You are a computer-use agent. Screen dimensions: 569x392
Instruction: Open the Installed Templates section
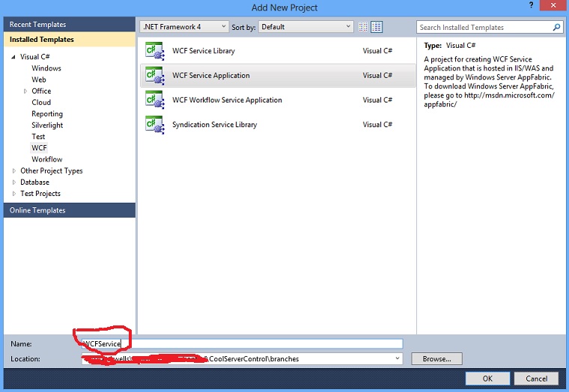70,40
